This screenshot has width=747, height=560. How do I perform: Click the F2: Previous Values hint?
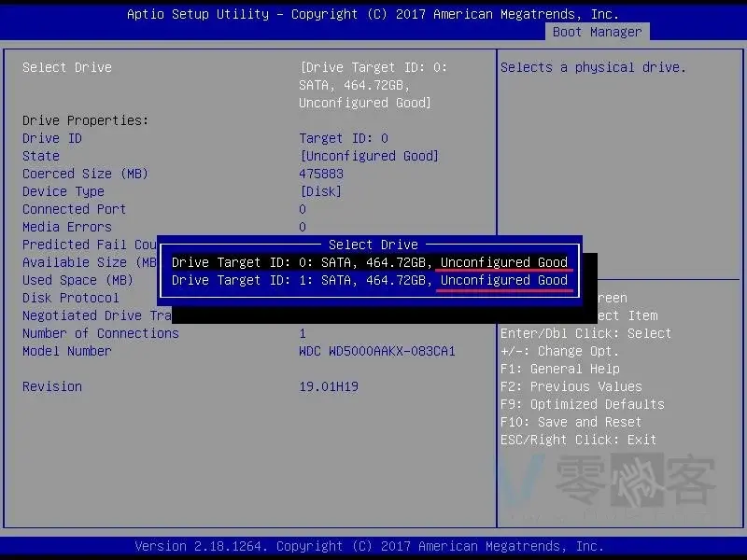coord(571,386)
